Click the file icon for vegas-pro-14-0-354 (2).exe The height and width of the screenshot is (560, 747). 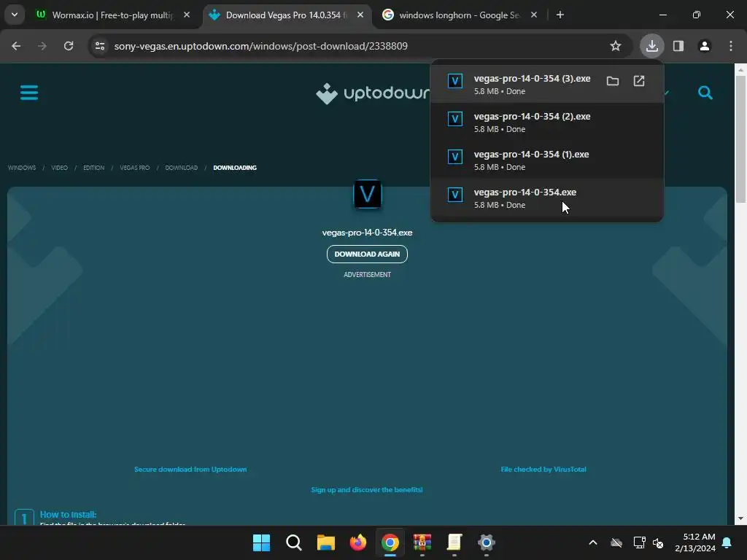455,119
